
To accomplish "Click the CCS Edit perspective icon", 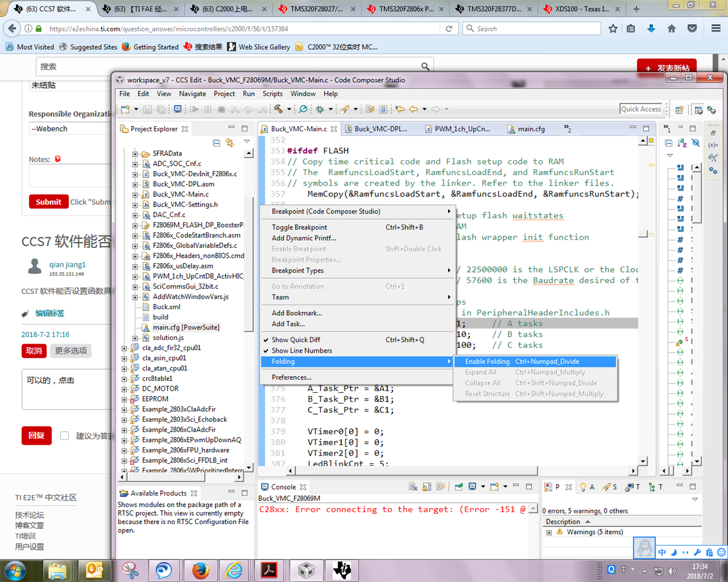I will (x=698, y=109).
